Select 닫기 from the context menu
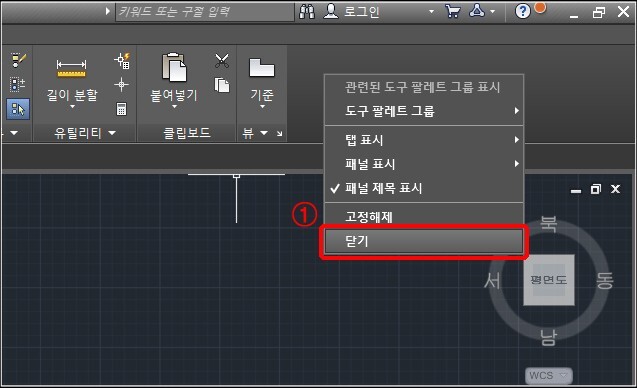 pyautogui.click(x=424, y=241)
